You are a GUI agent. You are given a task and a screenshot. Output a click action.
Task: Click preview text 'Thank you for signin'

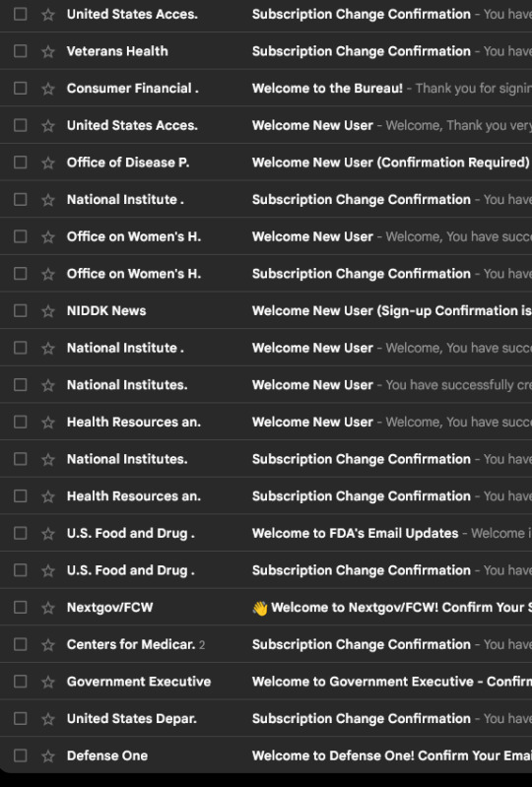[x=473, y=89]
